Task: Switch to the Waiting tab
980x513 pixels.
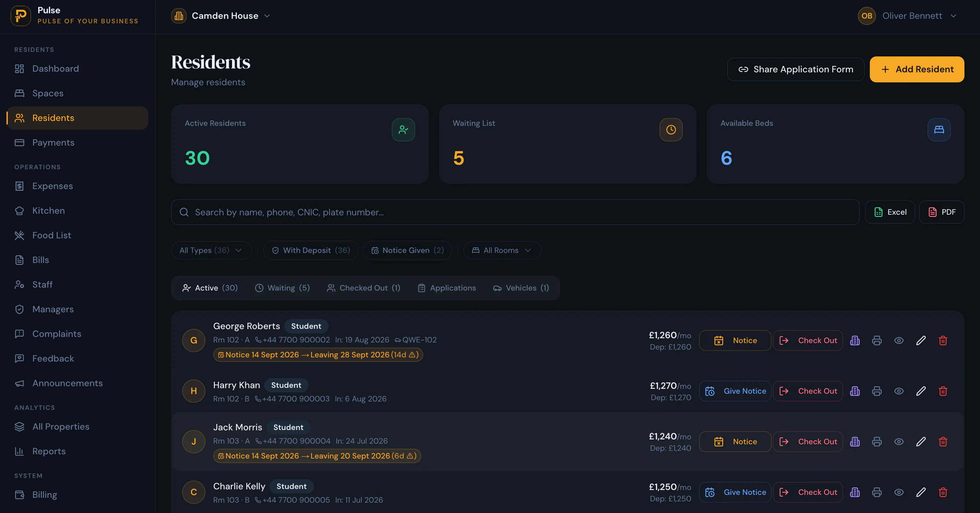Action: coord(282,288)
